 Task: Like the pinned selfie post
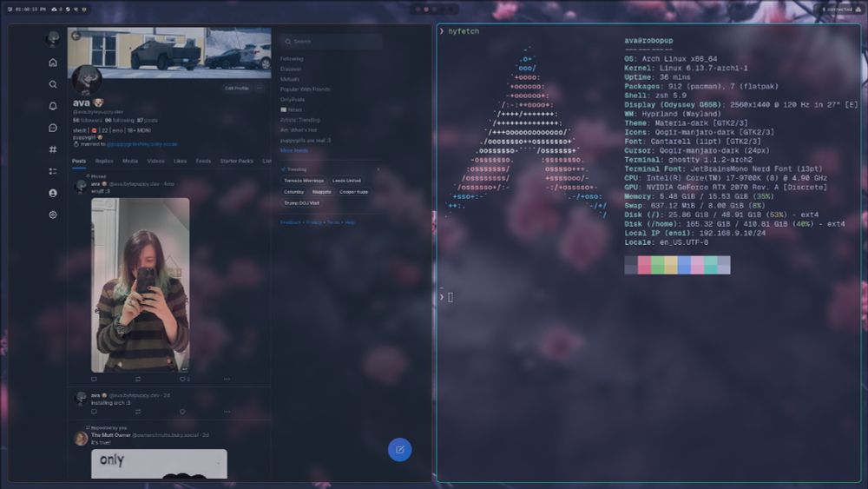coord(184,380)
